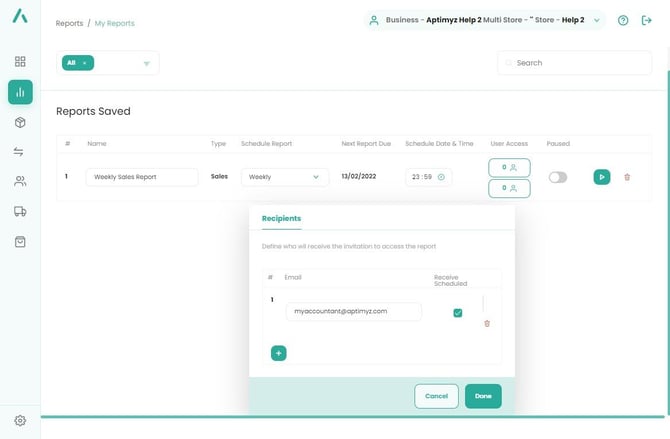The height and width of the screenshot is (439, 670).
Task: Open the report filter dropdown
Action: [x=146, y=64]
